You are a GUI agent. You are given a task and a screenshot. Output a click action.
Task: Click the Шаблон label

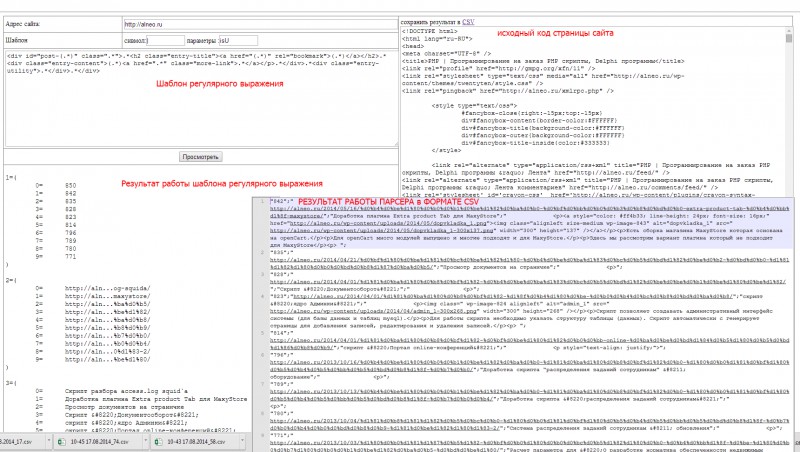(x=16, y=40)
